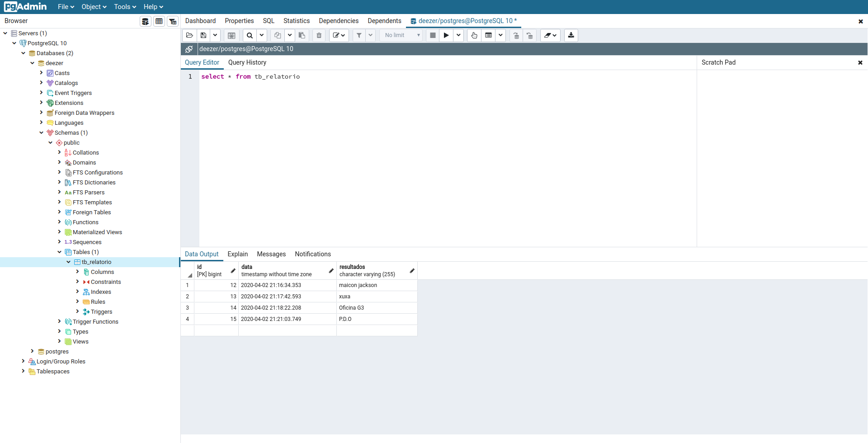The height and width of the screenshot is (443, 868).
Task: Click the Save File floppy icon
Action: [203, 35]
